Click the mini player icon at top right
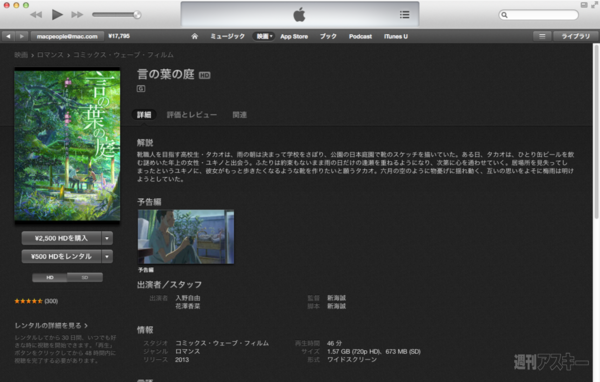 coord(584,5)
